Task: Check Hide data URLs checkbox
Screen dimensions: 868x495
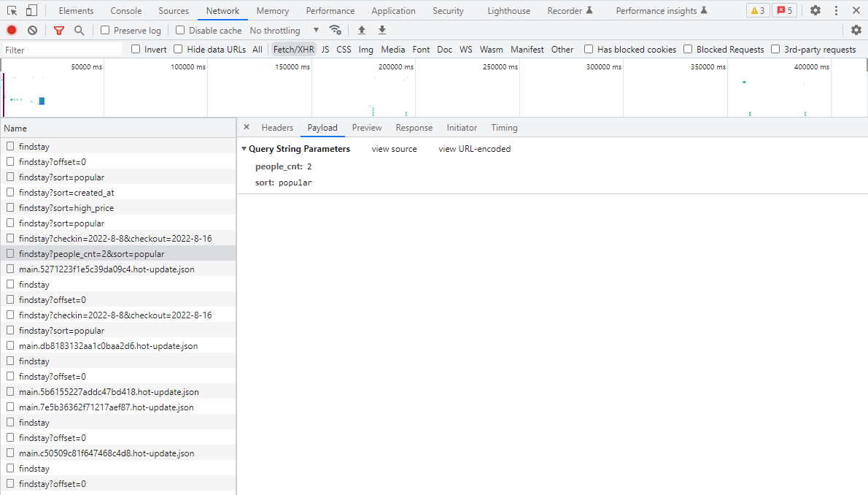Action: pos(178,50)
